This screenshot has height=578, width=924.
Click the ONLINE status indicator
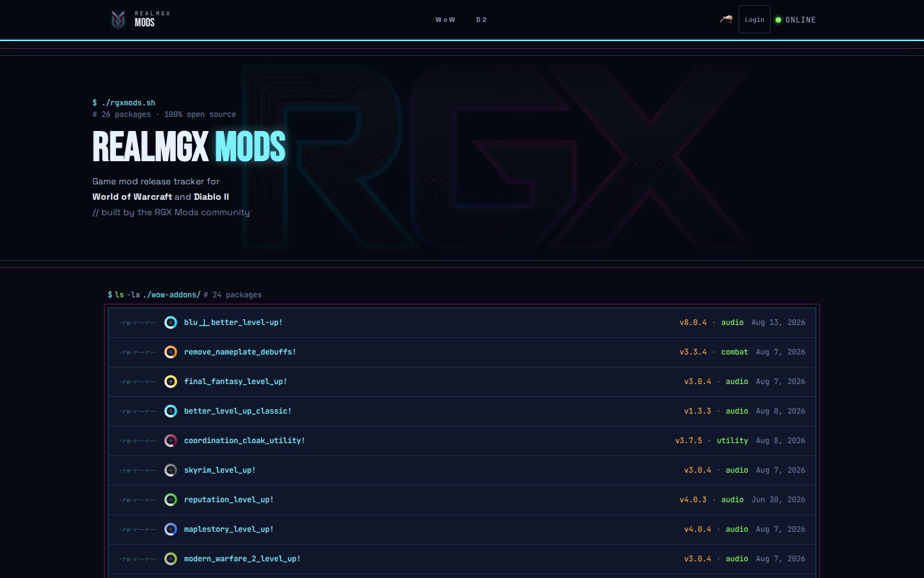click(796, 20)
